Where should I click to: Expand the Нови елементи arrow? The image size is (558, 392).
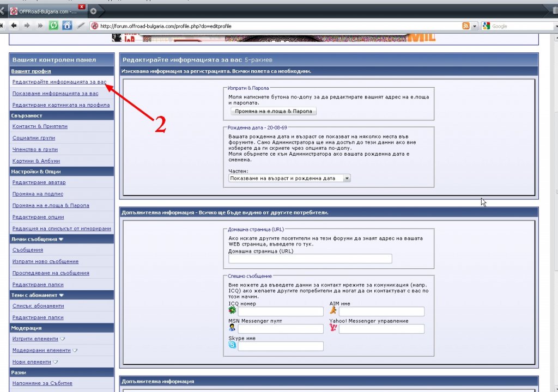55,362
